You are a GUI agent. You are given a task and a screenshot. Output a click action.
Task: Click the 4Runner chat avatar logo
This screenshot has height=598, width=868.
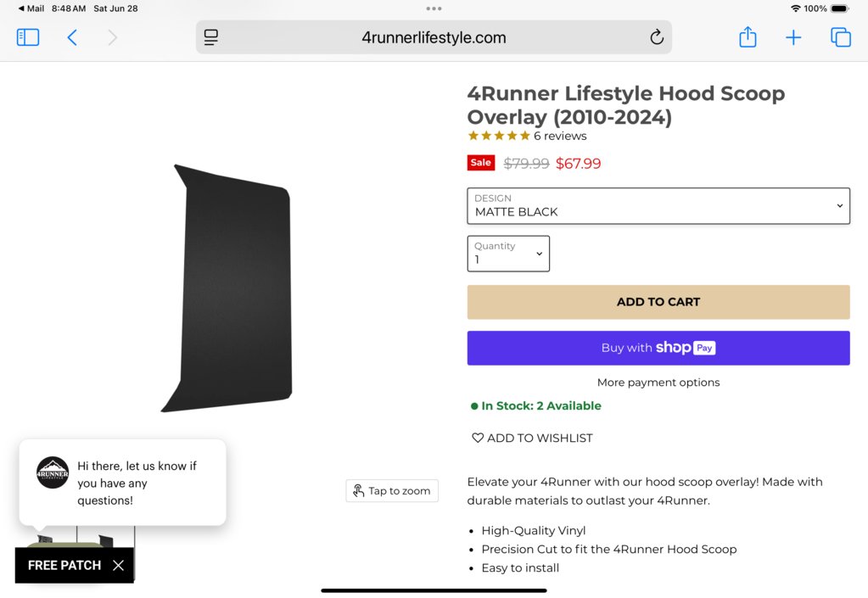[x=53, y=472]
